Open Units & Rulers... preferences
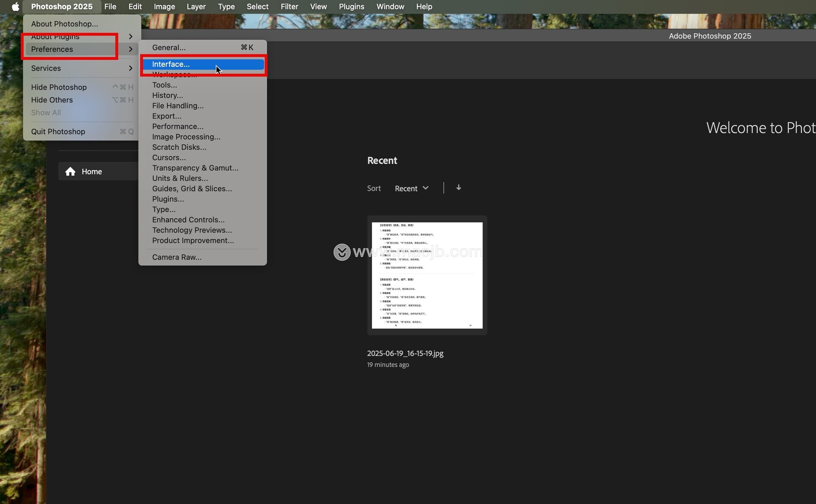 pyautogui.click(x=203, y=178)
